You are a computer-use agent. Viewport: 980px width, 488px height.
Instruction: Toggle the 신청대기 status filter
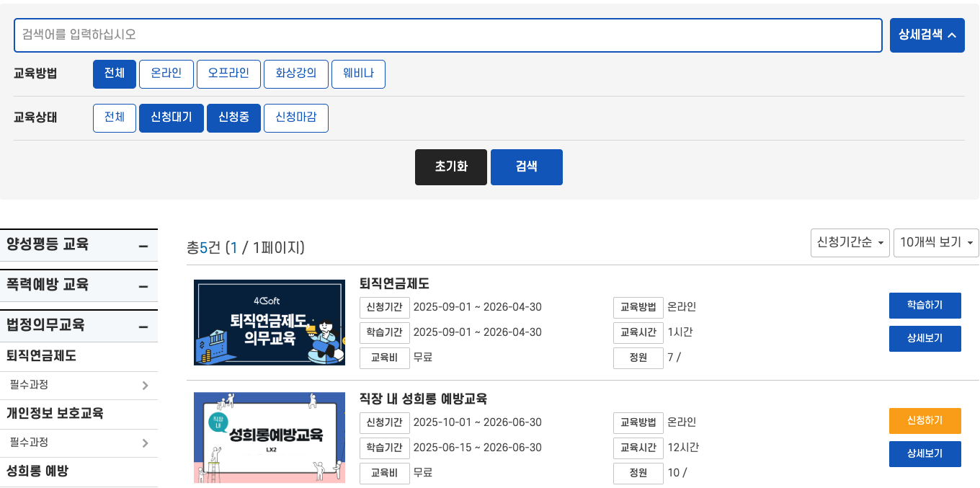[x=171, y=118]
